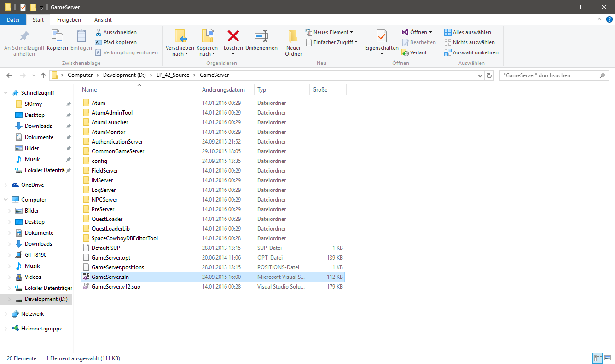Image resolution: width=615 pixels, height=364 pixels.
Task: Select Development (D:) in navigation pane
Action: tap(37, 299)
